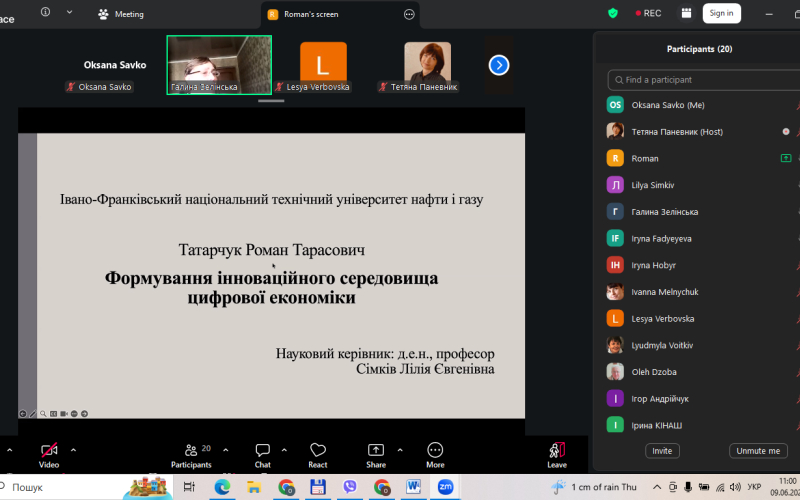Click the recording dot beside Тетяна Паневник (Host)
Image resolution: width=800 pixels, height=500 pixels.
click(x=786, y=132)
